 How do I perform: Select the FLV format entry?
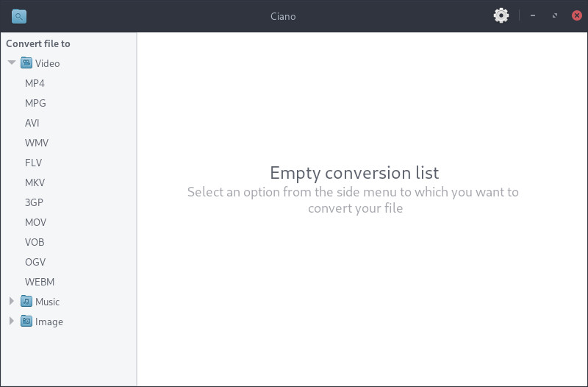pyautogui.click(x=34, y=163)
